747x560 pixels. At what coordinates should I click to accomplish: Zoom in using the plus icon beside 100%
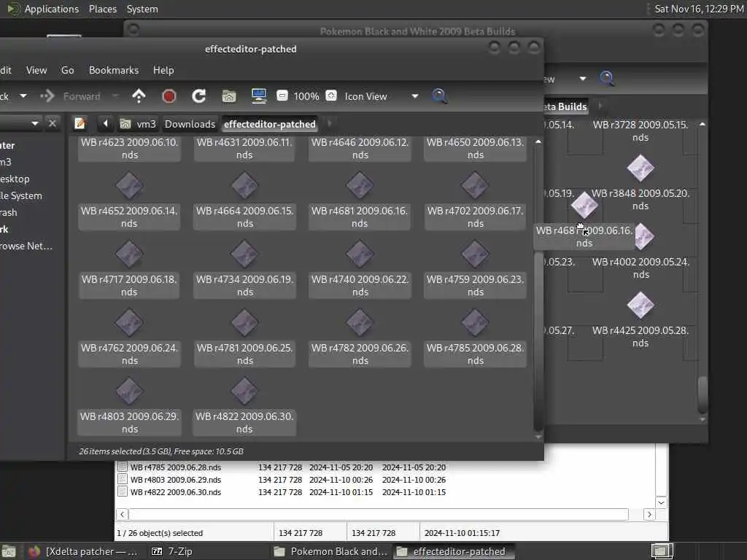[331, 96]
